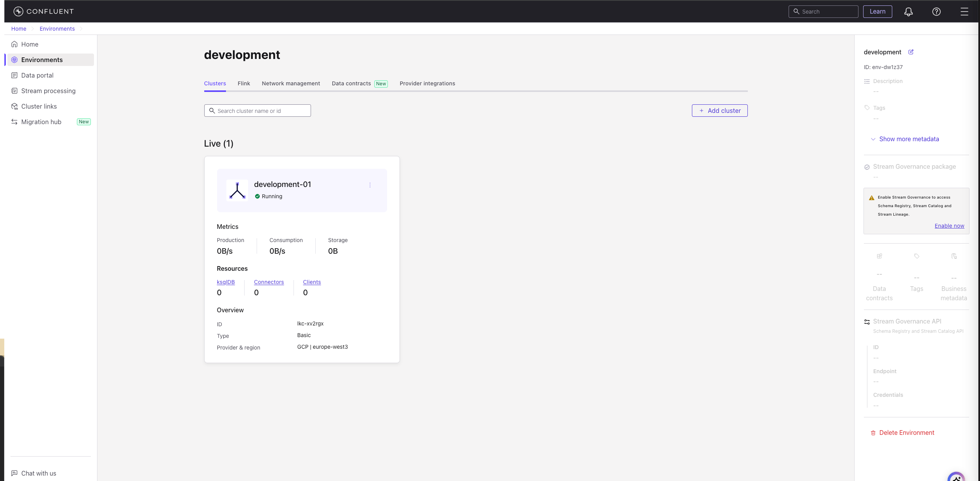Focus the top header Search field
Viewport: 980px width, 481px height.
823,12
